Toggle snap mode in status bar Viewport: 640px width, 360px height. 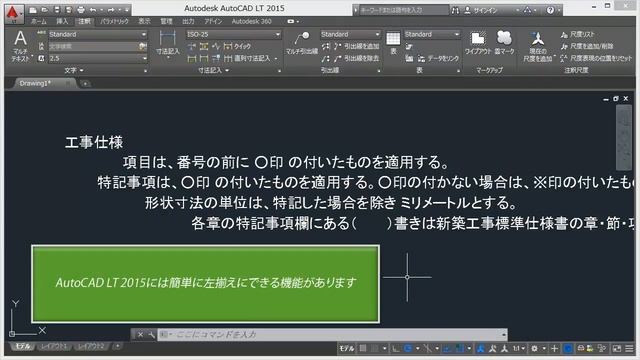coord(374,348)
